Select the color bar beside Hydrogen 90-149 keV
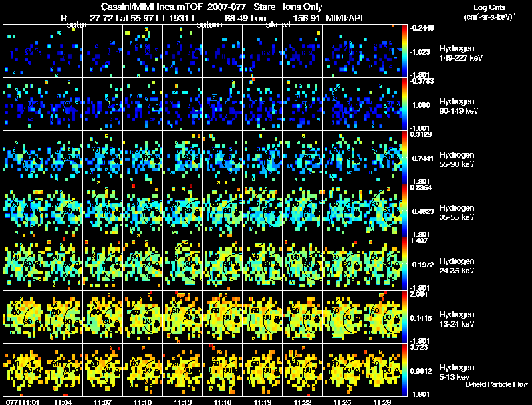532x405 pixels. click(404, 104)
